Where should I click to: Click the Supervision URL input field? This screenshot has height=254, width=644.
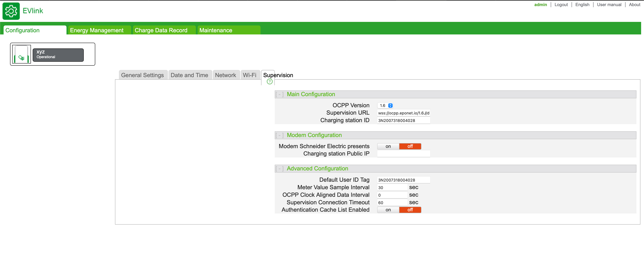tap(404, 113)
